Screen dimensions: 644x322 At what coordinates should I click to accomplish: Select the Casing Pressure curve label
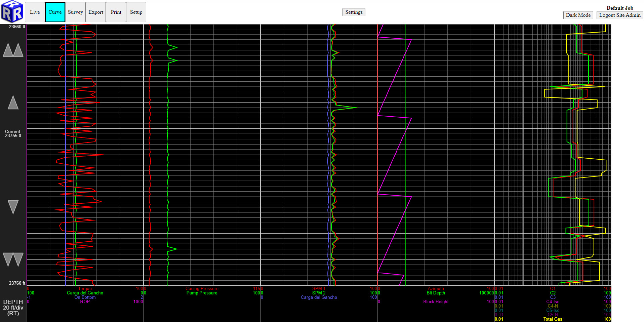(202, 288)
